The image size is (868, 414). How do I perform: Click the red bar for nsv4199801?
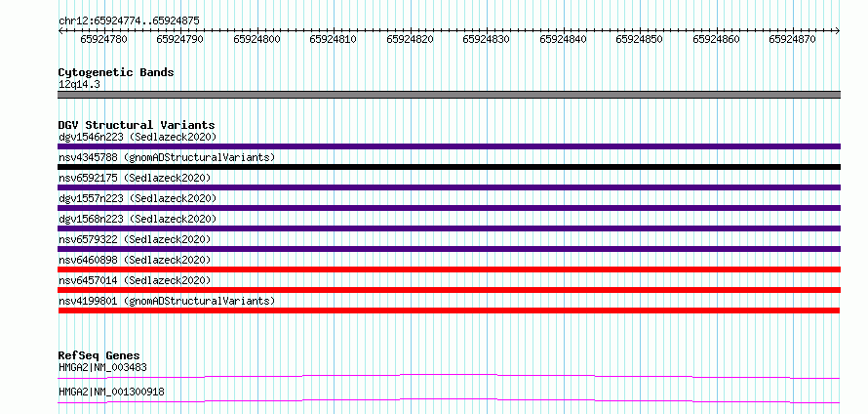tap(449, 310)
